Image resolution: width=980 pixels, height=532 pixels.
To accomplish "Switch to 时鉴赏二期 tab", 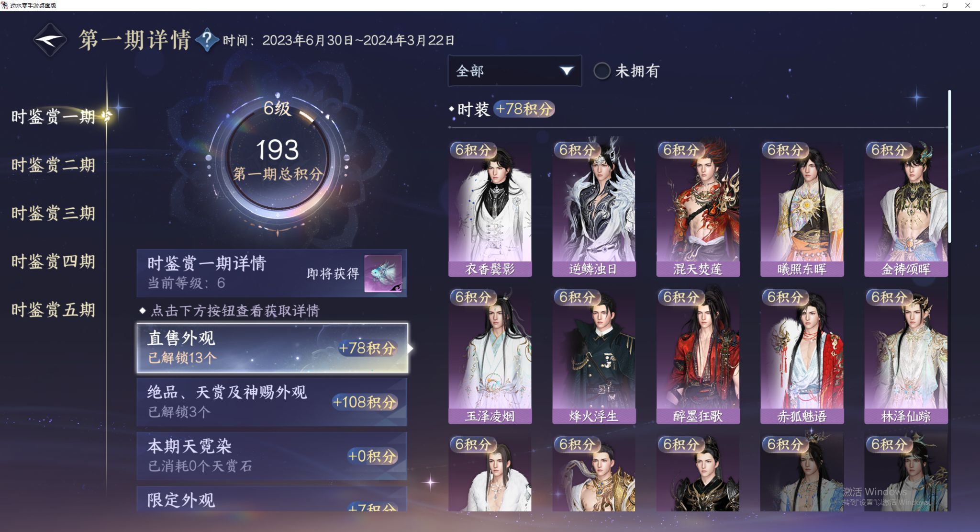I will 53,165.
